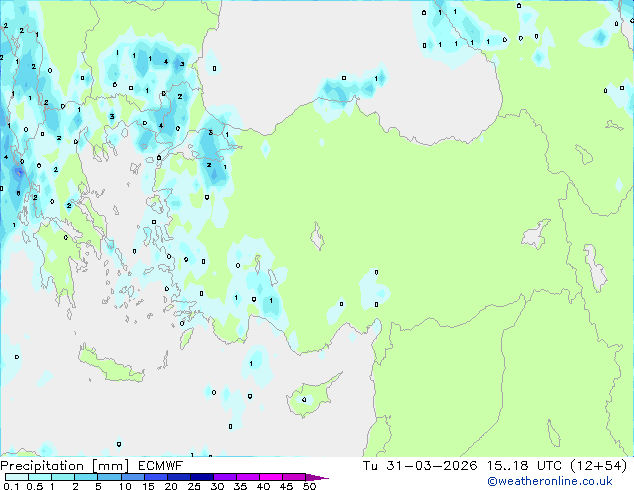Click the '20' legend value label
This screenshot has height=490, width=634.
(171, 486)
